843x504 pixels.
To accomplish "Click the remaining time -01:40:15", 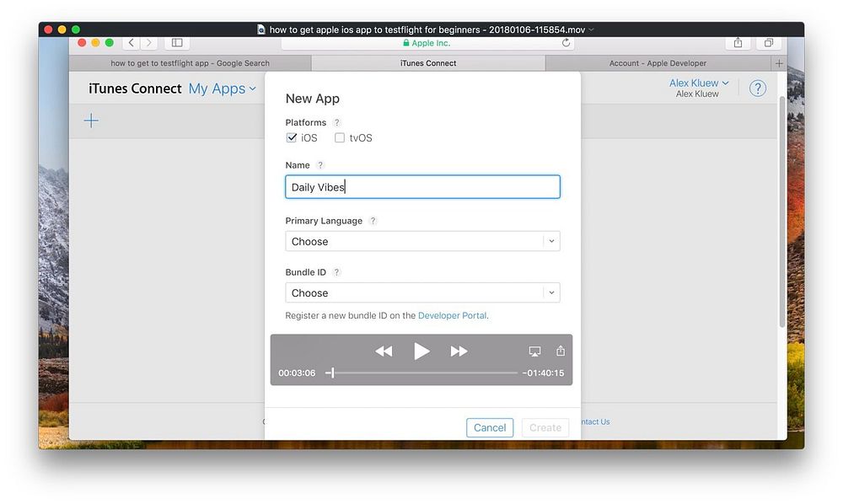I will (x=543, y=373).
